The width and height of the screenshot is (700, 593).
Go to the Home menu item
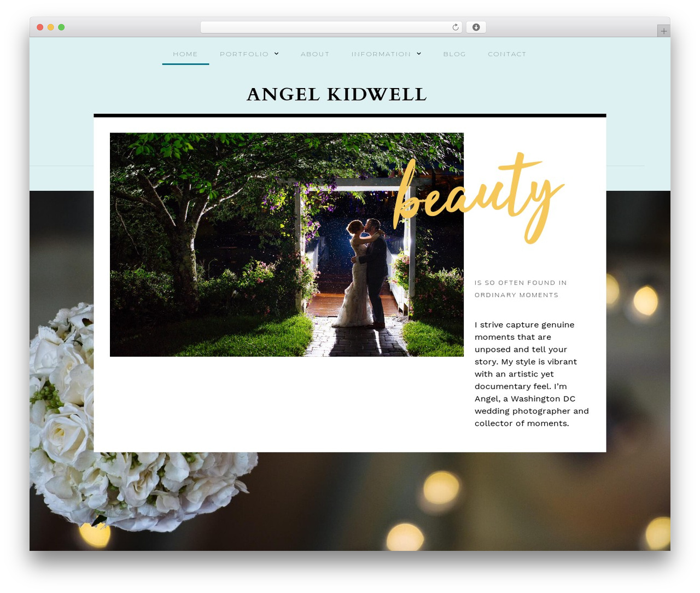coord(185,54)
